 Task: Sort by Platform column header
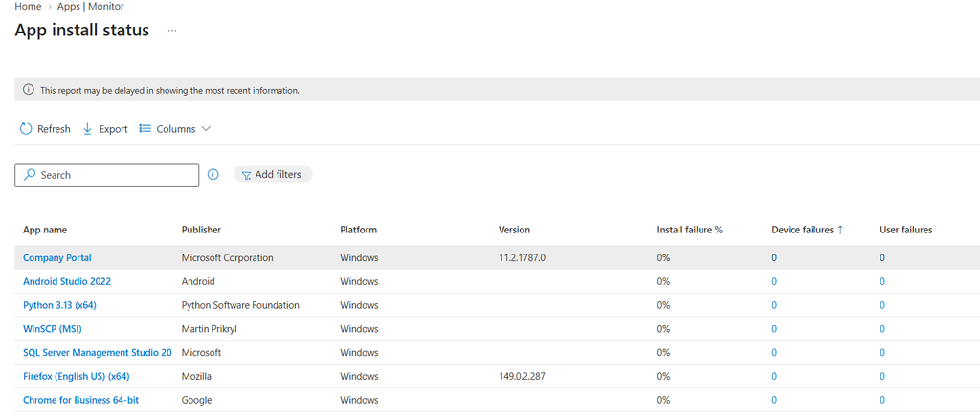coord(358,230)
